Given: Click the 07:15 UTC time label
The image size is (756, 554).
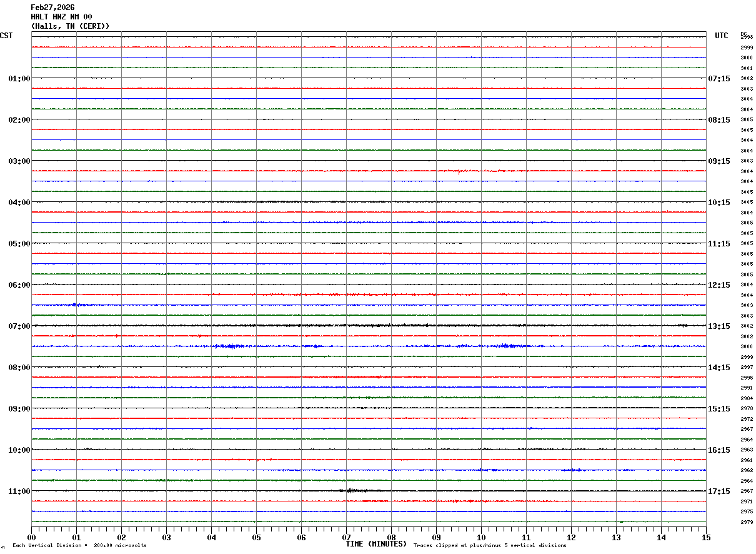Looking at the screenshot, I should click(x=719, y=79).
